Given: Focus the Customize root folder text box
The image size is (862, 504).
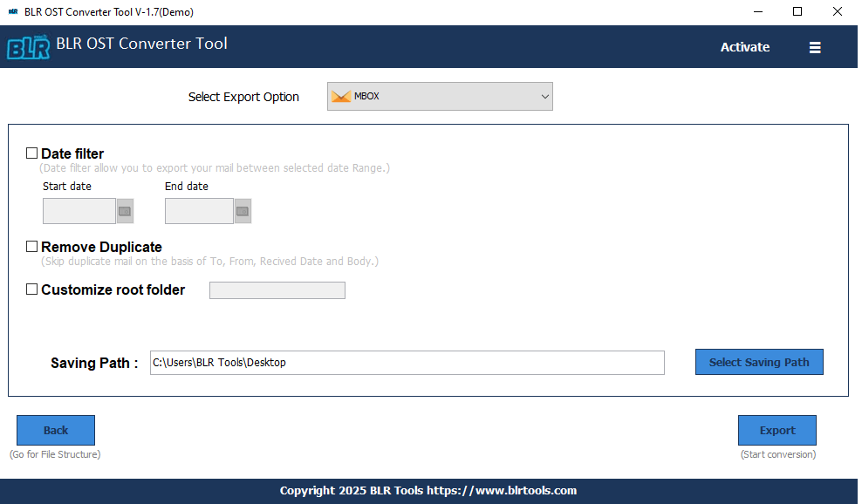Looking at the screenshot, I should [x=277, y=290].
